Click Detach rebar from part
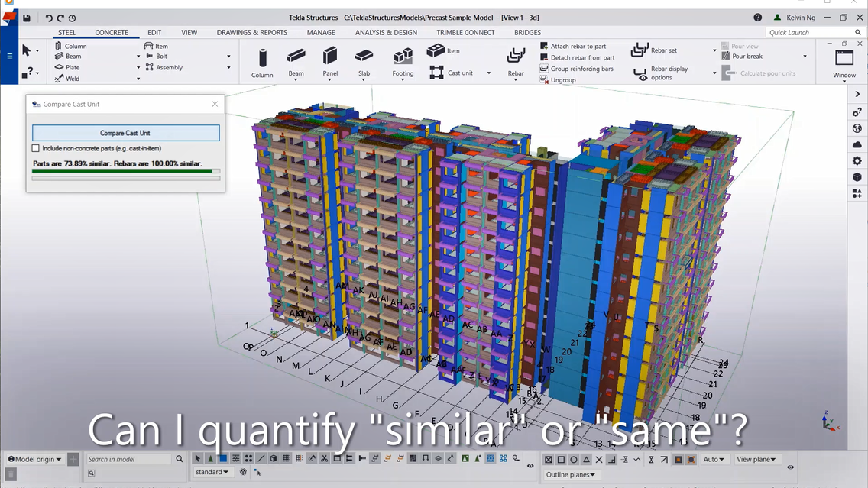 578,57
